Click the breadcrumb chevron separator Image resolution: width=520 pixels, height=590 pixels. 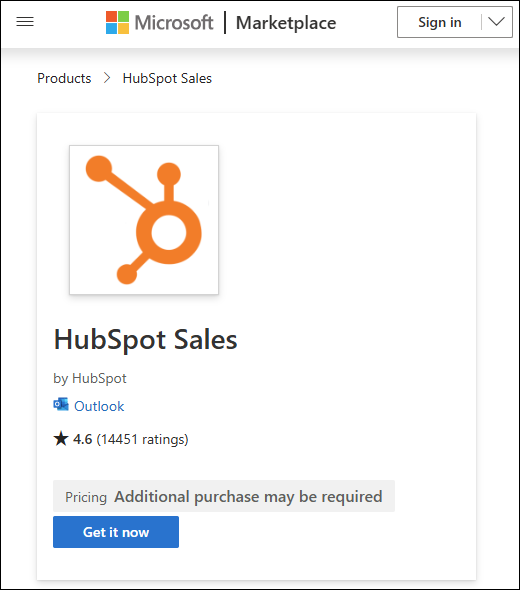point(107,78)
